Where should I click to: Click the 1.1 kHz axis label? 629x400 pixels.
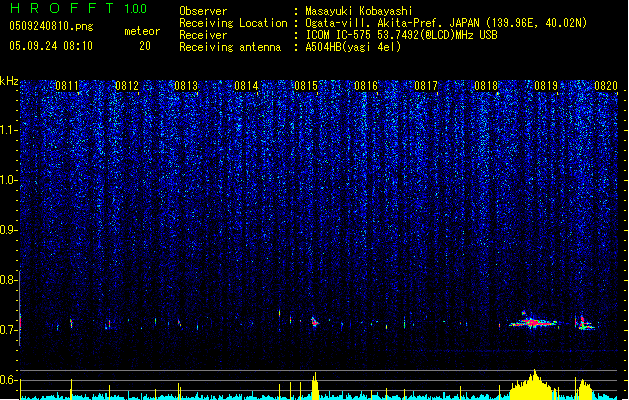point(9,130)
